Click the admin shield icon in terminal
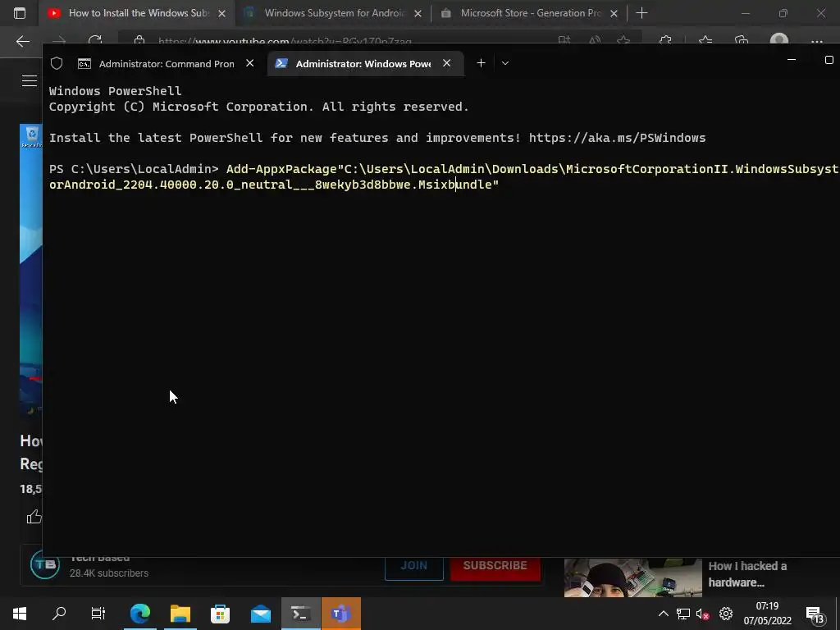The image size is (840, 630). (x=57, y=64)
